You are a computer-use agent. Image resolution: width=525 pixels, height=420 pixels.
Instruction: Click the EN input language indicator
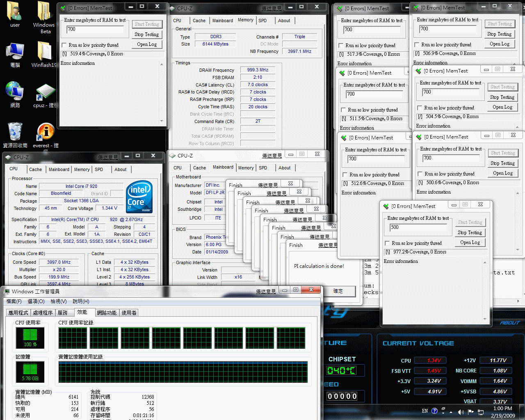pos(425,411)
